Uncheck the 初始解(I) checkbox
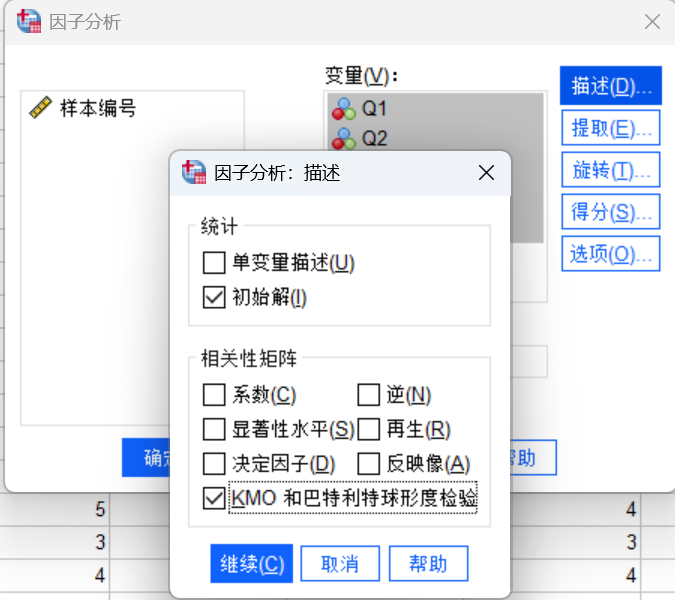Viewport: 675px width, 600px height. [214, 297]
